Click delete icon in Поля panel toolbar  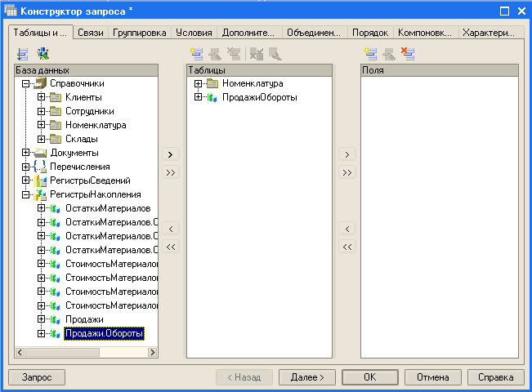click(408, 55)
